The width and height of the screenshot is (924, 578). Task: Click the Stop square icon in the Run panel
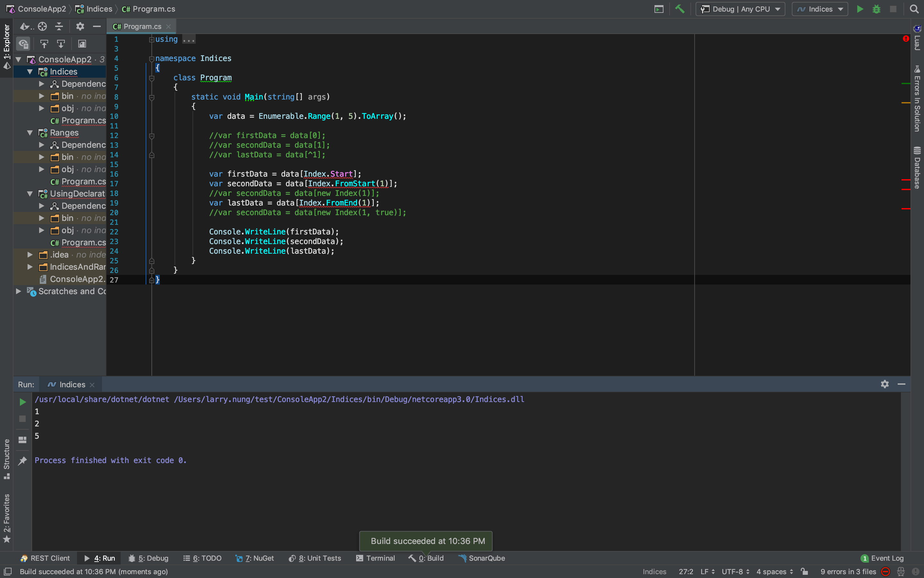point(22,419)
